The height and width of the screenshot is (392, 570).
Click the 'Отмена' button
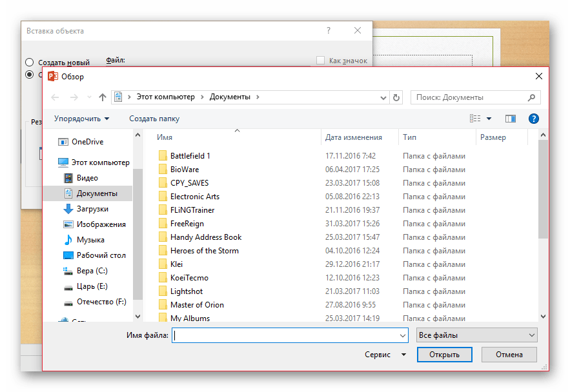(509, 355)
